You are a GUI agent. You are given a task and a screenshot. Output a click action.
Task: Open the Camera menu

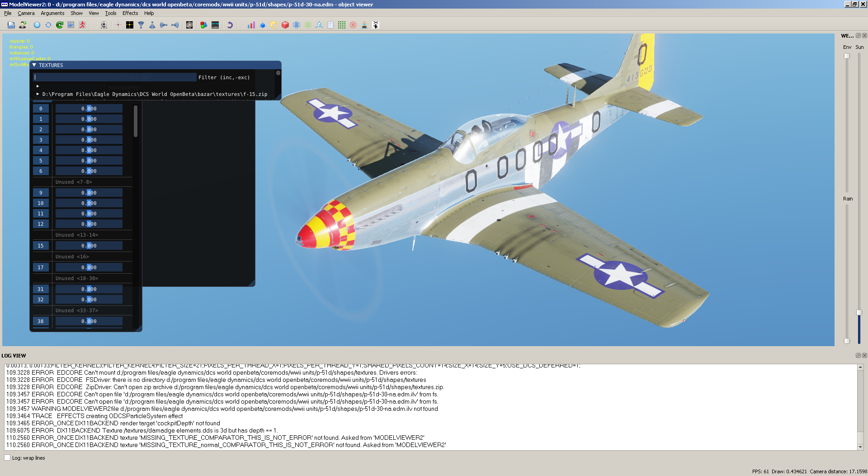click(26, 13)
